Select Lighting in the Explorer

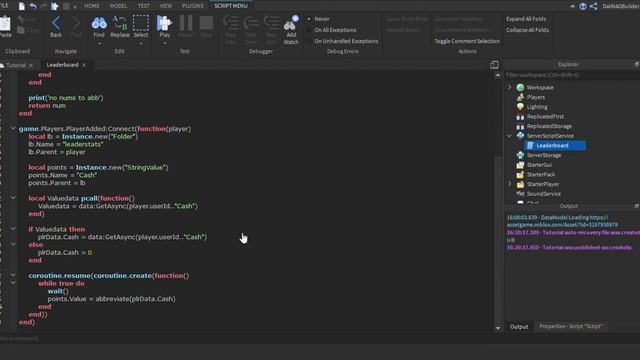coord(537,107)
